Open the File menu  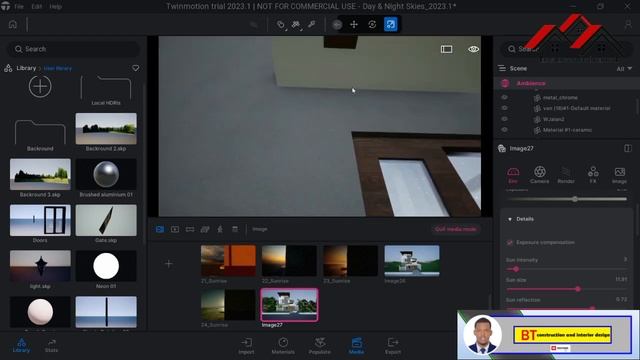[x=19, y=7]
